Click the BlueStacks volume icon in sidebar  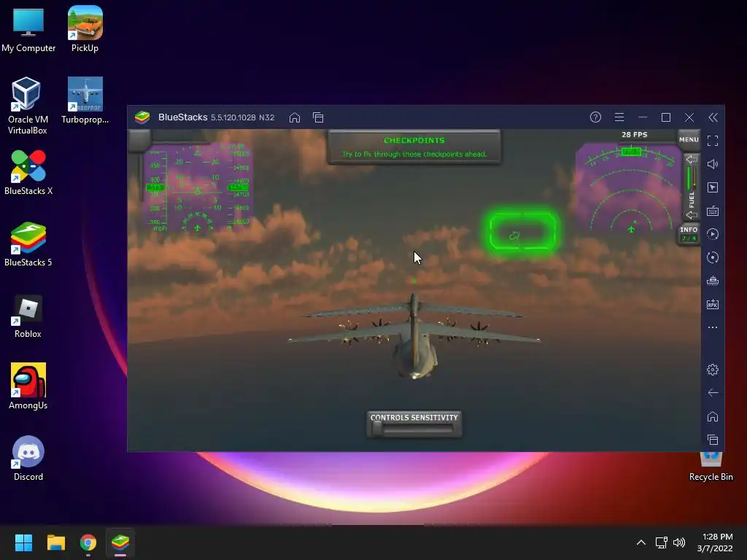[713, 164]
